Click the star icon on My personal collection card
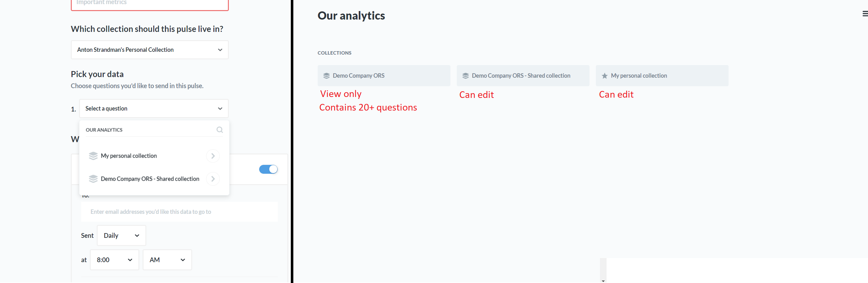The image size is (868, 283). point(604,75)
